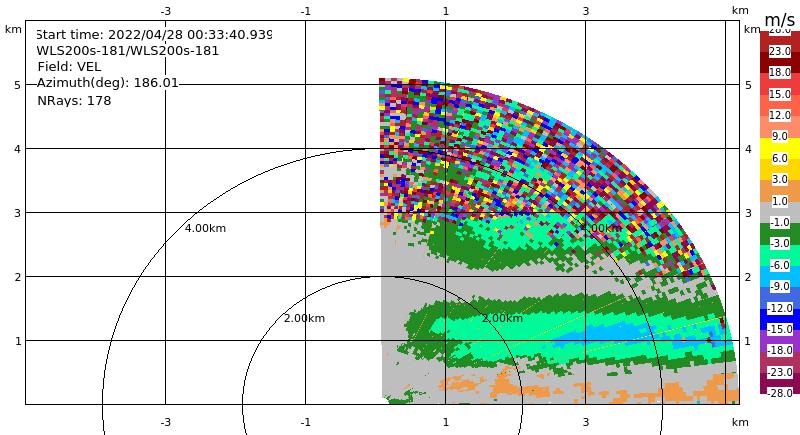Click the Azimuth(deg): 186.01 text

(108, 83)
